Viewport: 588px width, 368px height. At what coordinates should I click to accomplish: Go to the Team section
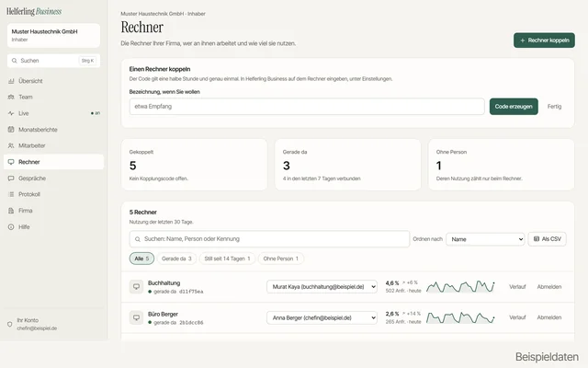(x=53, y=98)
